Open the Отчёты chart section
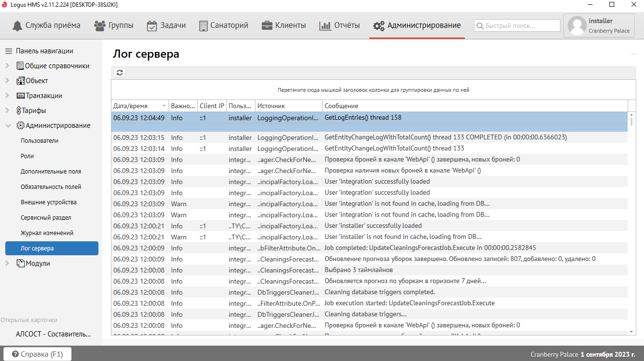Image resolution: width=644 pixels, height=361 pixels. 340,25
